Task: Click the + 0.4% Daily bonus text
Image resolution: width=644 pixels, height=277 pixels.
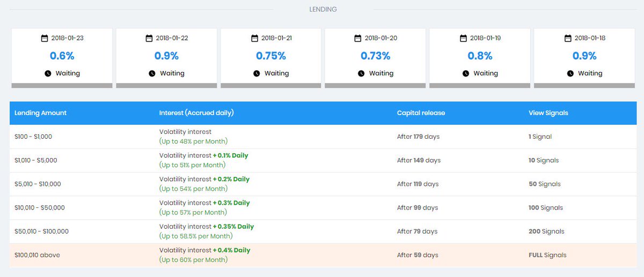Action: coord(231,250)
